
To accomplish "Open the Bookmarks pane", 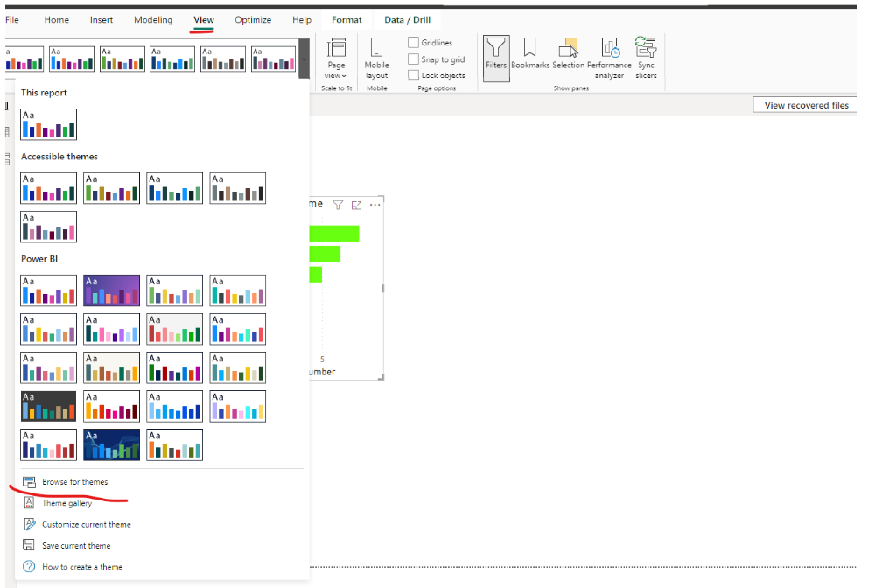I will coord(530,54).
